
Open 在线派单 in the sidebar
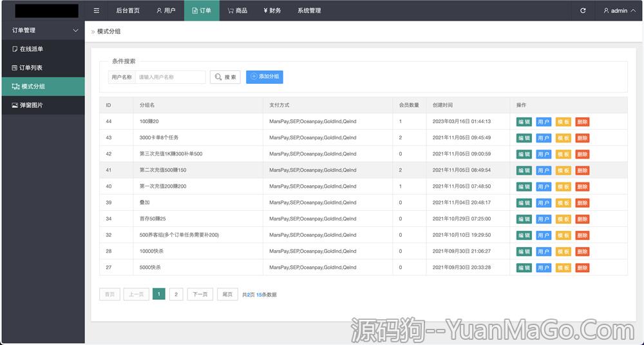pyautogui.click(x=43, y=49)
